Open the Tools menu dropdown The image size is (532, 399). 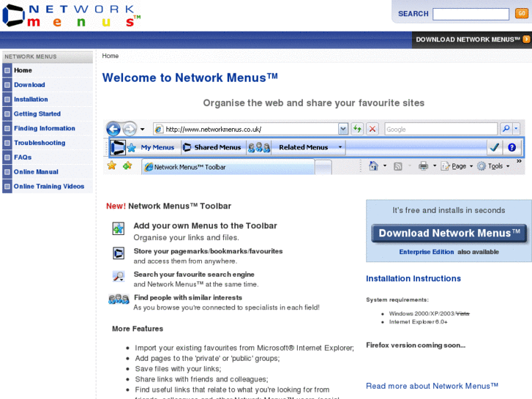(x=493, y=166)
